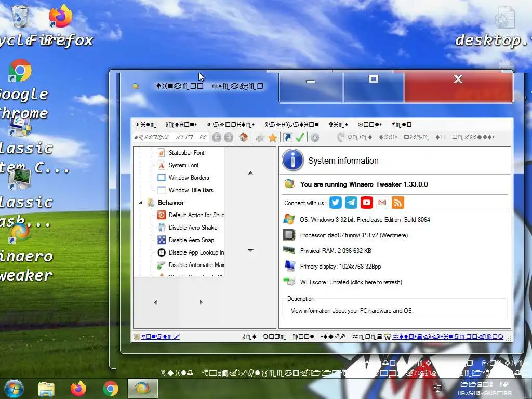Click the monitor icon beside Primary display
This screenshot has width=532, height=399.
tap(289, 266)
